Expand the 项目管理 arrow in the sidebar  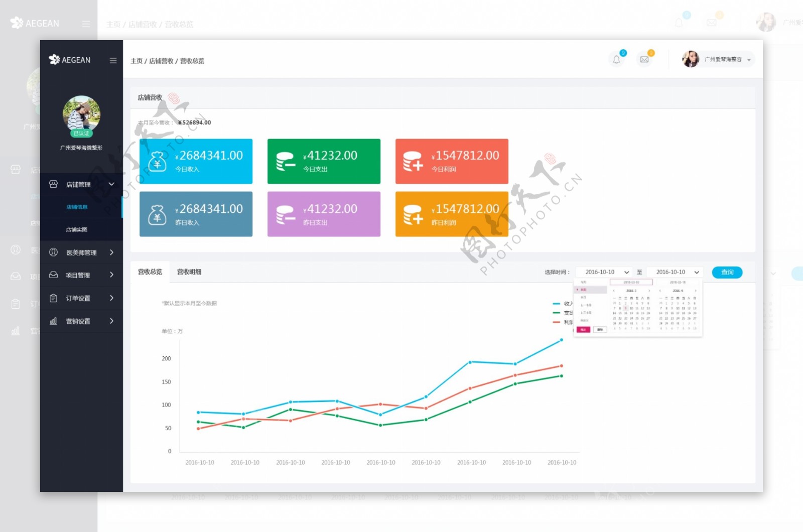click(111, 275)
